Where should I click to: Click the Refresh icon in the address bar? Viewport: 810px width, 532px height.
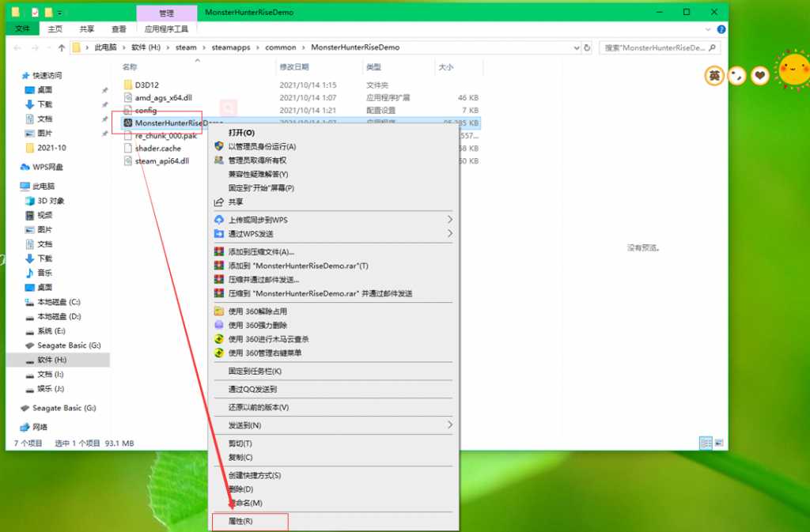[586, 47]
